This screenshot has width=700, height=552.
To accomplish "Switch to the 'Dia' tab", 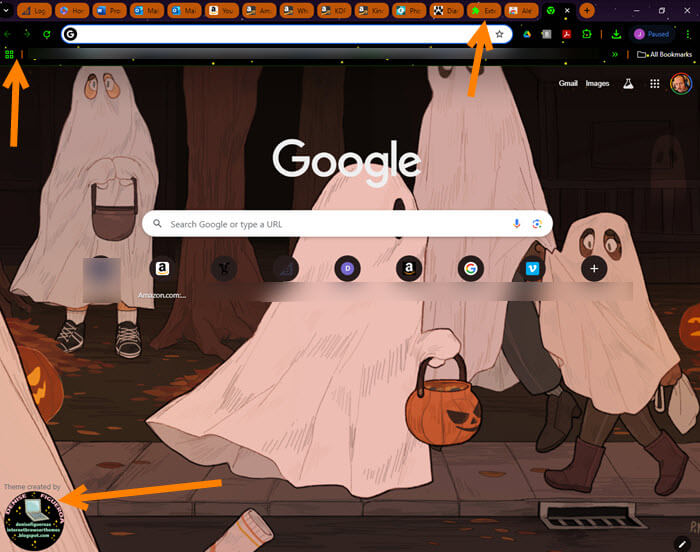I will (x=446, y=10).
